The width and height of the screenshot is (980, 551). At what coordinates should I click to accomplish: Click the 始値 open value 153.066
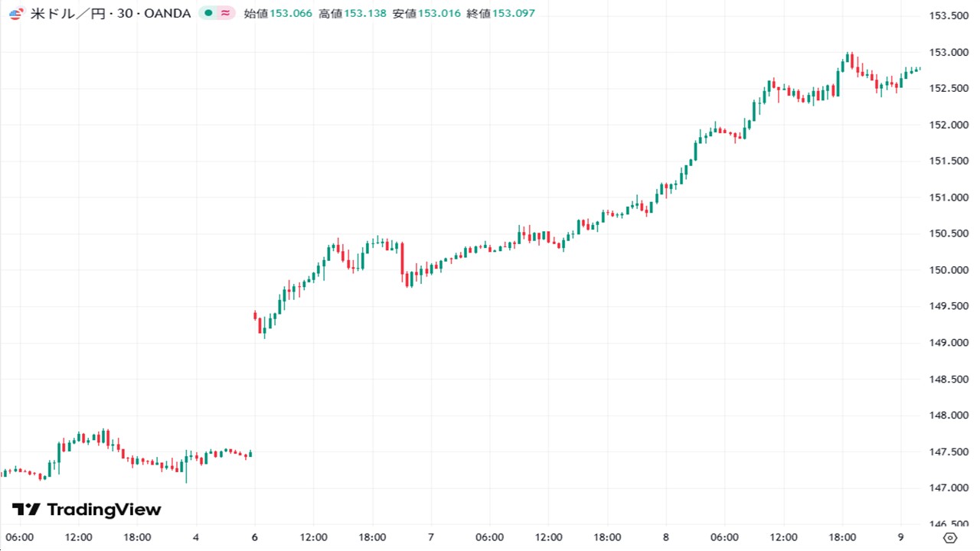point(291,14)
